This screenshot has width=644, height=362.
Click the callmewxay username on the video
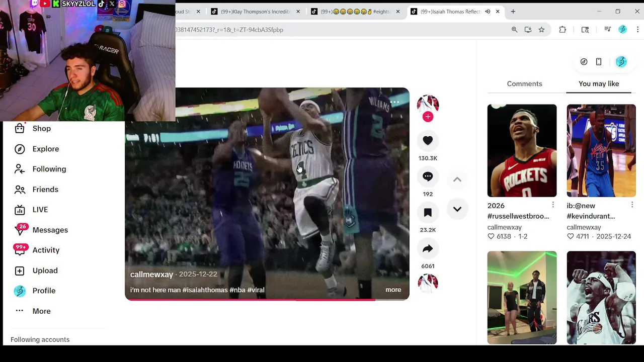pos(151,275)
